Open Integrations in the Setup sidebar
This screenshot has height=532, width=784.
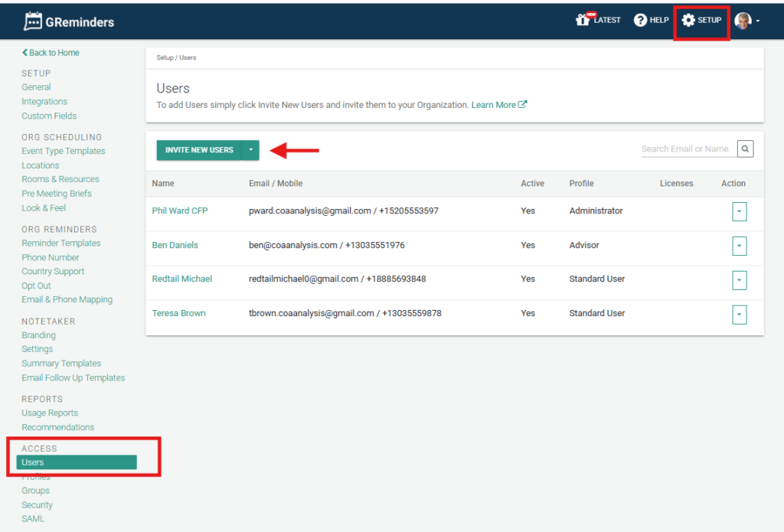click(x=44, y=102)
